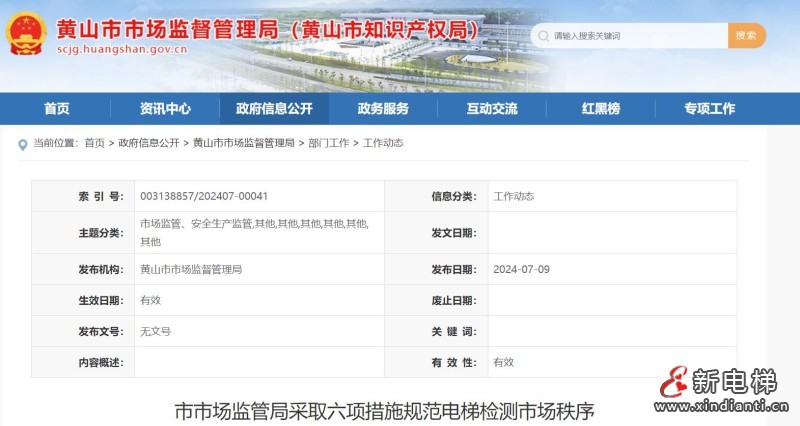Click the 发布机构 label cell
Image resolution: width=800 pixels, height=426 pixels.
coord(83,269)
